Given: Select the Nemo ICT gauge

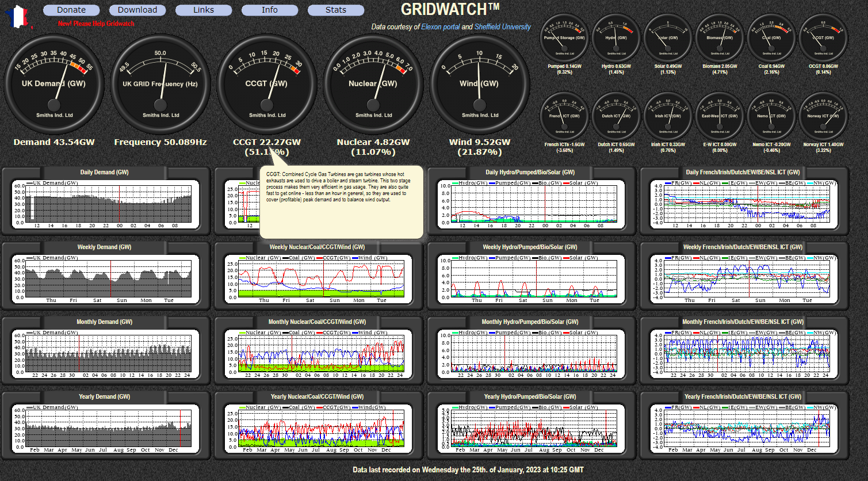Looking at the screenshot, I should point(772,116).
